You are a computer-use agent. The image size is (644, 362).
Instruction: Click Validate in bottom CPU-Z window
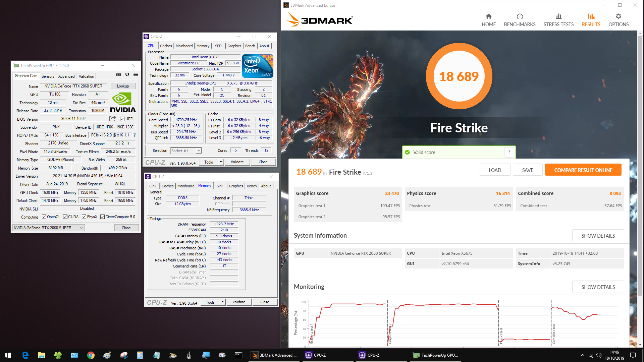point(239,302)
